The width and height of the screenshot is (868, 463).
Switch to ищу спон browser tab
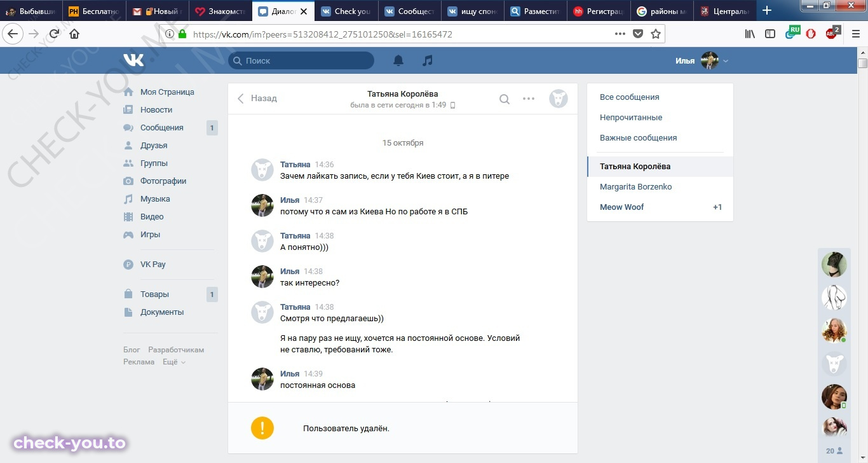472,11
